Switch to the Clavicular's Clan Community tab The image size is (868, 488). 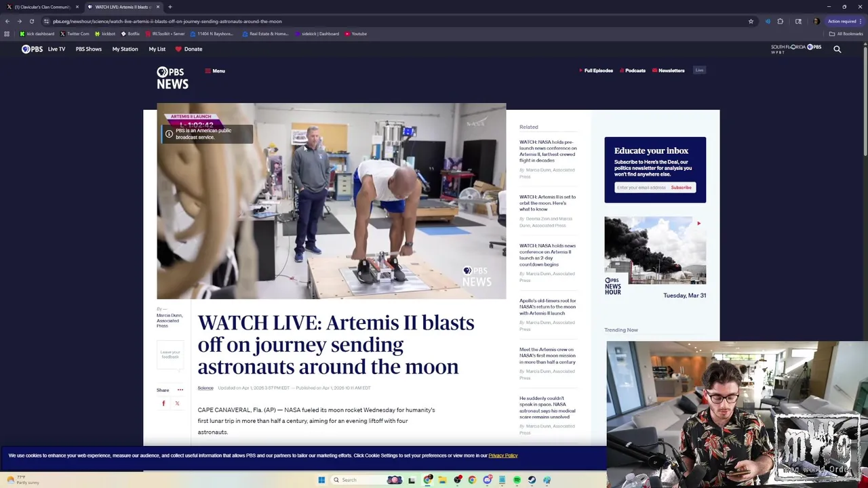pos(41,7)
